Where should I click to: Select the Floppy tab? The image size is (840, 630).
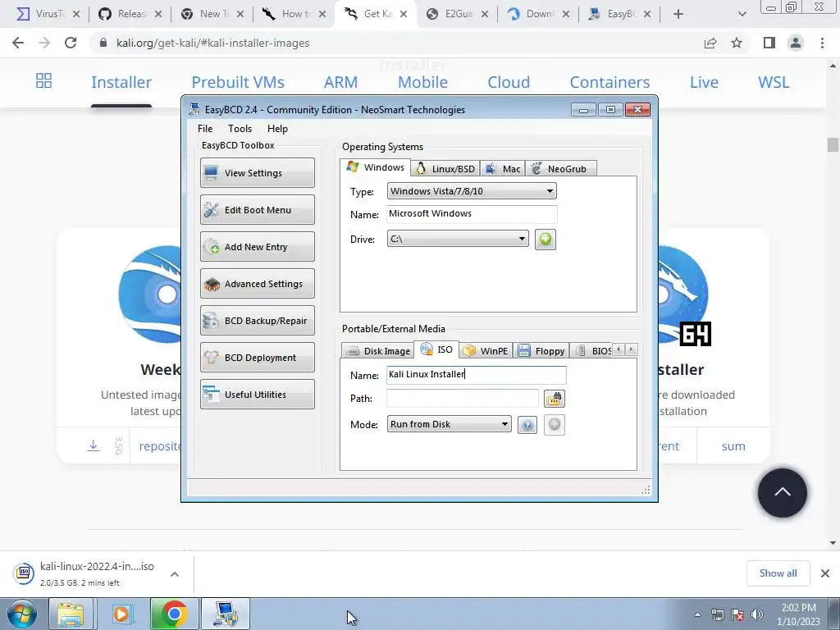click(x=541, y=351)
